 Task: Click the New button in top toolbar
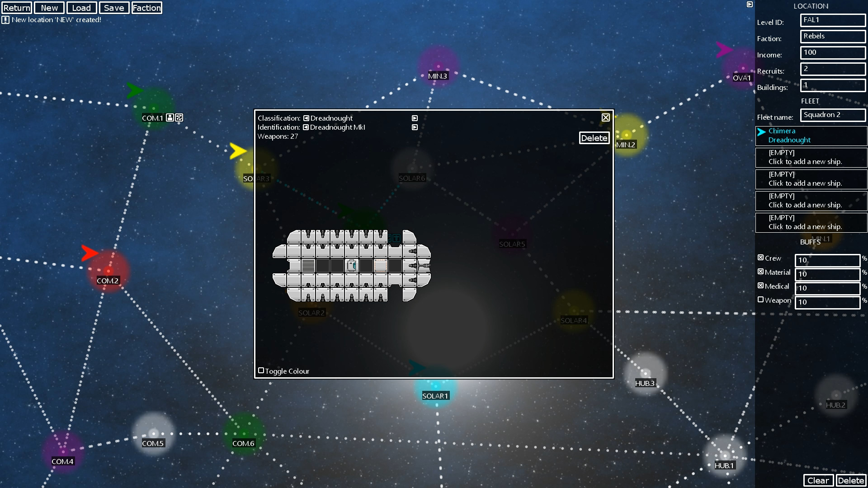tap(48, 8)
